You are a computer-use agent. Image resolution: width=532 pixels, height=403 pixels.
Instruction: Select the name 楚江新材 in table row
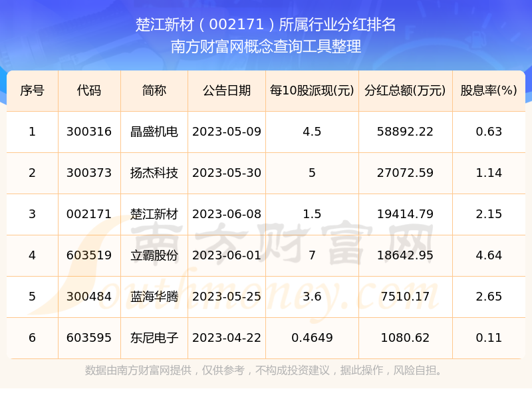pyautogui.click(x=154, y=214)
